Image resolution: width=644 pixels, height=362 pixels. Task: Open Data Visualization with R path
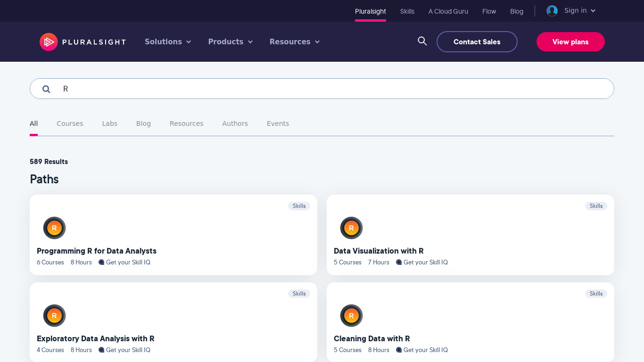pyautogui.click(x=379, y=251)
